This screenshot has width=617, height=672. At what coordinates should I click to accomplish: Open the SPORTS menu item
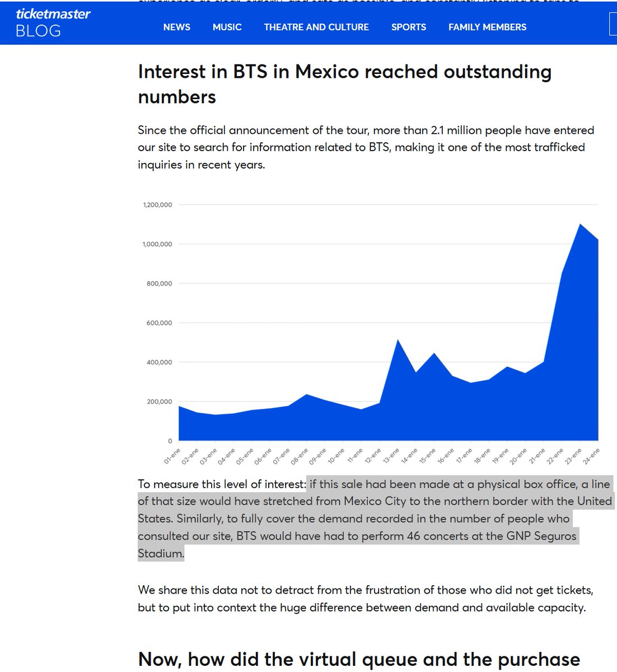tap(409, 27)
